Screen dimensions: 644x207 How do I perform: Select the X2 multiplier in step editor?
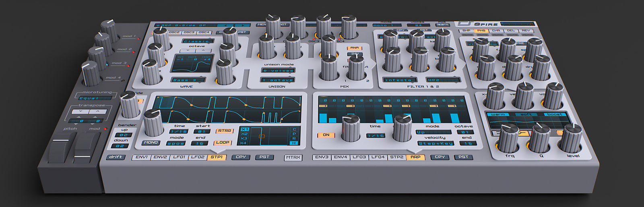(x=244, y=134)
